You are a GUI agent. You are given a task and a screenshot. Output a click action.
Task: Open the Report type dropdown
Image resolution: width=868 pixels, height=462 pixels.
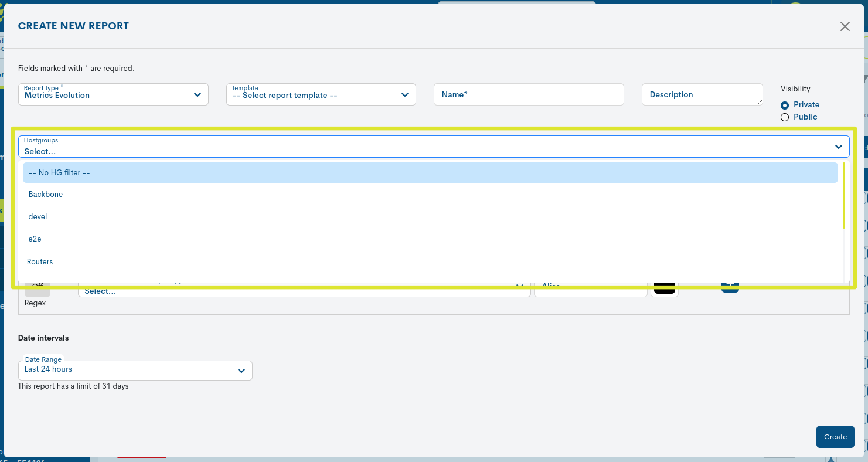click(113, 94)
